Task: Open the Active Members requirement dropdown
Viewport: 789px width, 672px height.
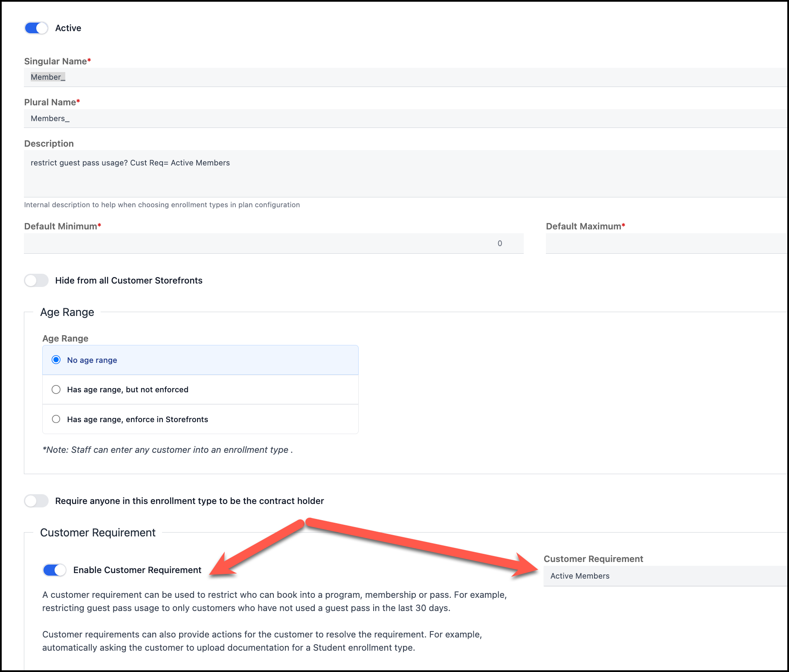Action: (664, 576)
